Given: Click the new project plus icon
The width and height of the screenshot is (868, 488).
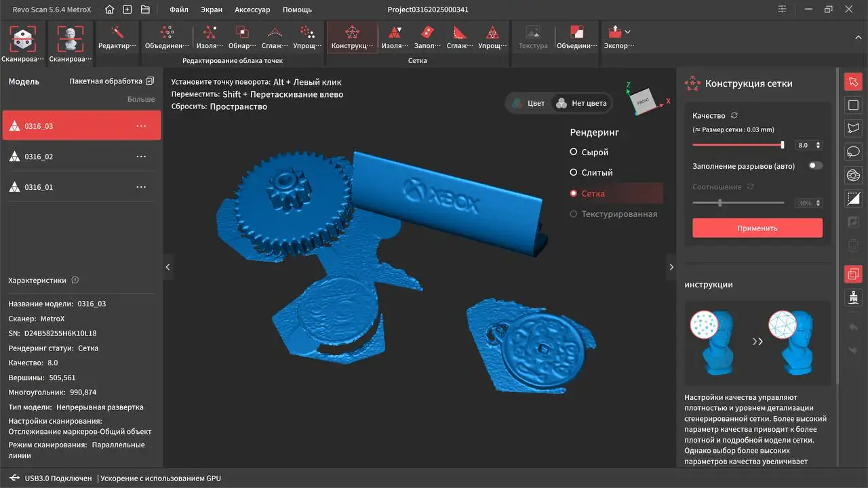Looking at the screenshot, I should pos(127,9).
